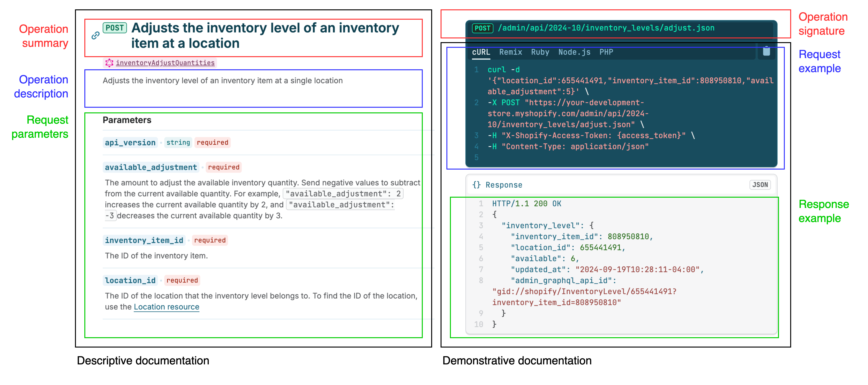The image size is (868, 385).
Task: Click the location_id parameter name
Action: coord(130,280)
